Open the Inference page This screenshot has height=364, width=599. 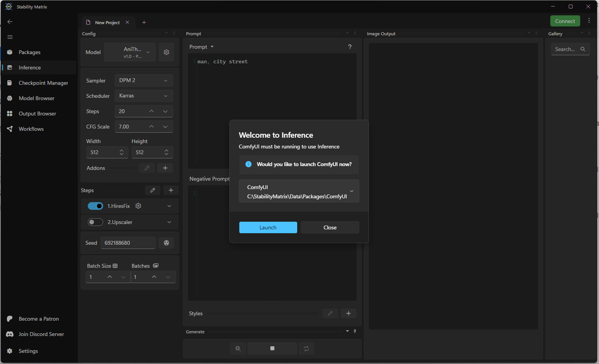click(38, 68)
